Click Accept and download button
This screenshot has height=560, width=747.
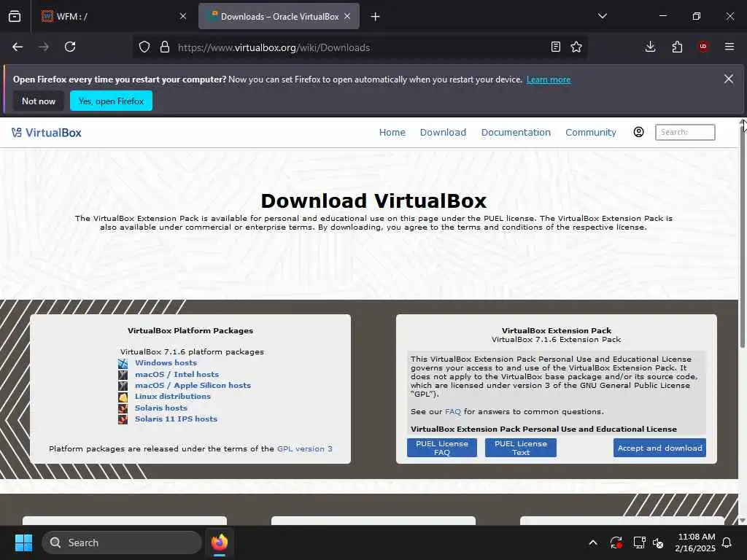point(659,448)
